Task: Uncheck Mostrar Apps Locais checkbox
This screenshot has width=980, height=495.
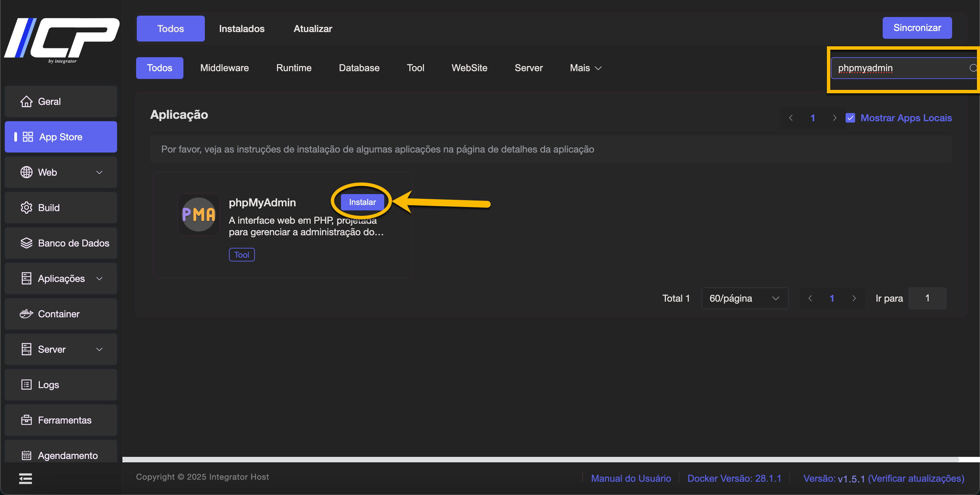Action: point(850,118)
